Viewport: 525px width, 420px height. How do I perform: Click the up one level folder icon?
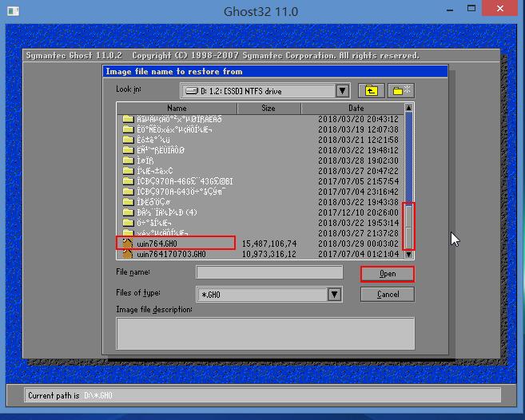pos(371,91)
